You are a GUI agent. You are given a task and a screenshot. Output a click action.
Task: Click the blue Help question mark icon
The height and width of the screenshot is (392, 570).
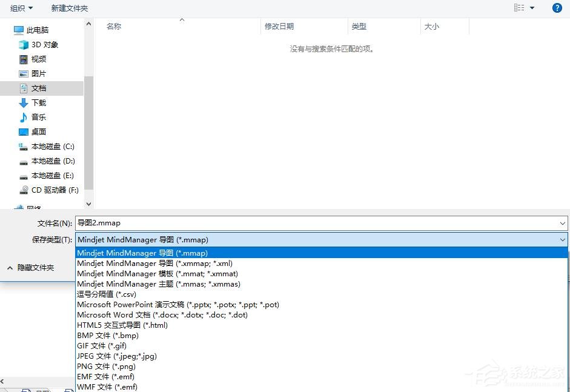coord(557,7)
